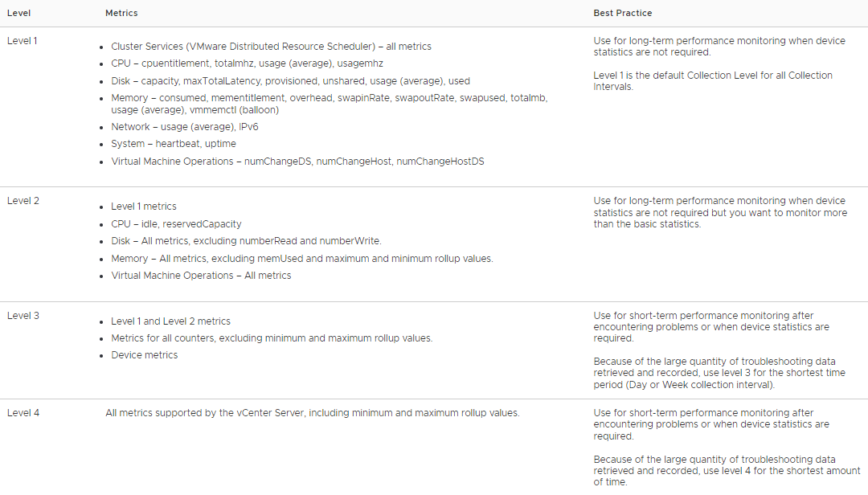Select the Level 2 row label

click(x=23, y=200)
